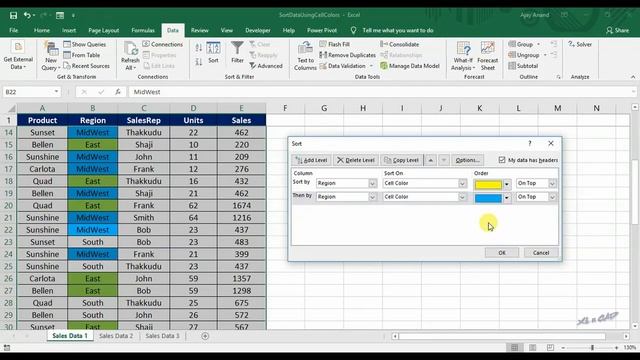
Task: Switch to the Home tab
Action: pos(42,30)
